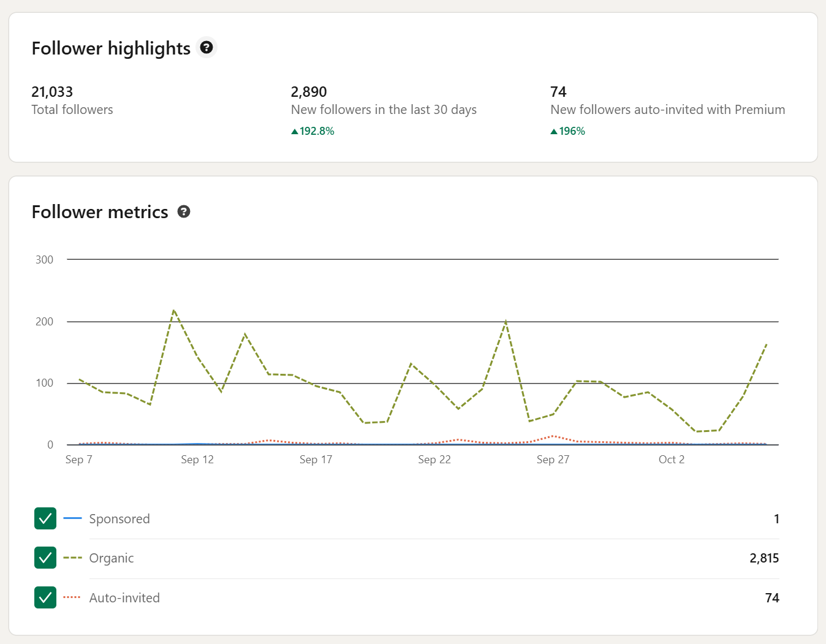
Task: Click the 'Total followers' label
Action: pyautogui.click(x=72, y=110)
